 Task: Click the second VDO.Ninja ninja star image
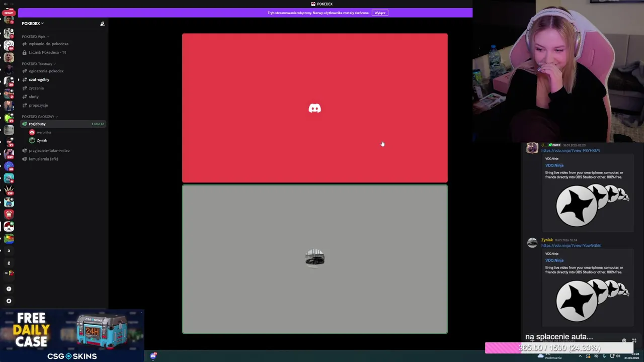tap(592, 300)
